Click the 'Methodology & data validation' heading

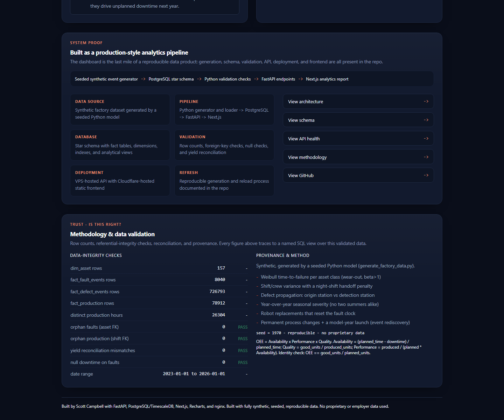[x=112, y=234]
